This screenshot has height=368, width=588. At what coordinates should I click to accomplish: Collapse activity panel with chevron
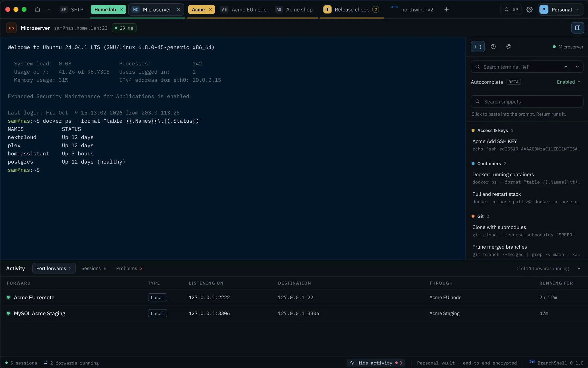click(579, 269)
